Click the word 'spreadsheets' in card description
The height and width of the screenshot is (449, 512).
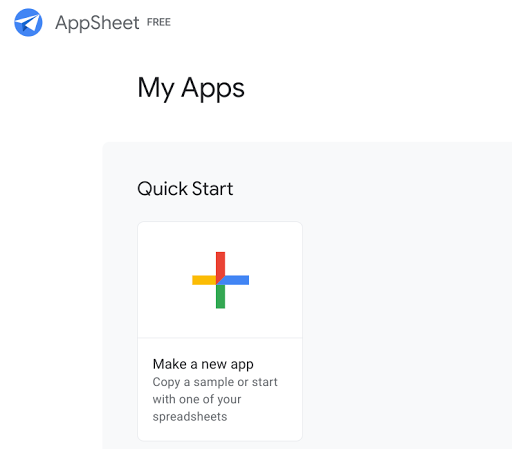(190, 417)
